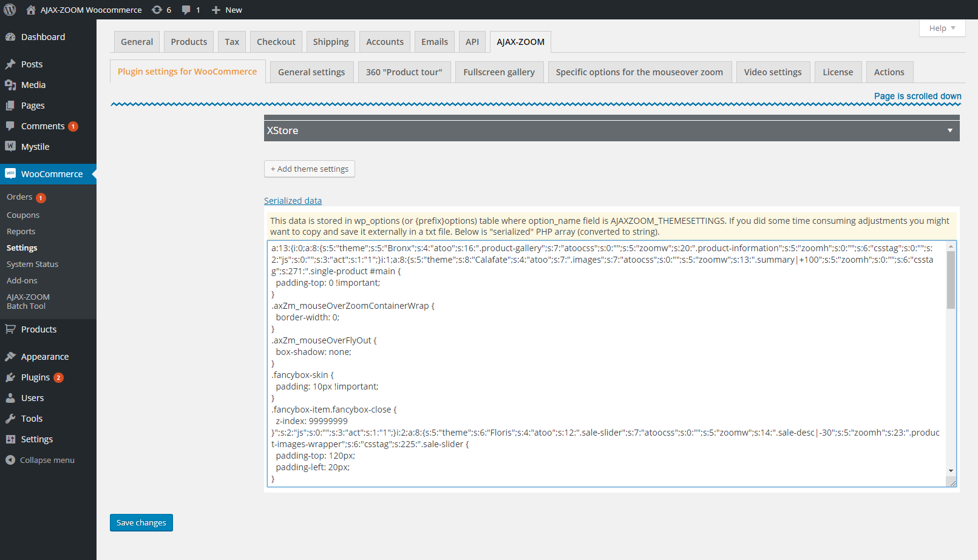
Task: Select Plugin settings for WooCommerce sub-tab
Action: click(x=188, y=72)
